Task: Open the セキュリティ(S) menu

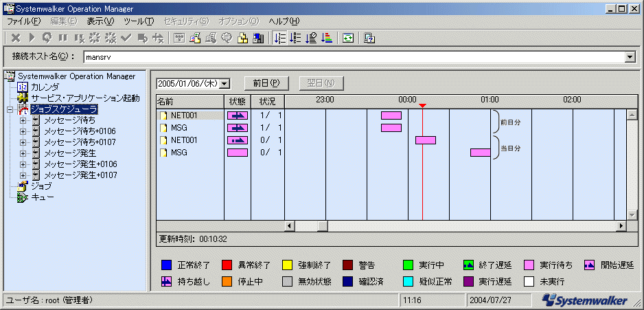Action: click(x=186, y=21)
